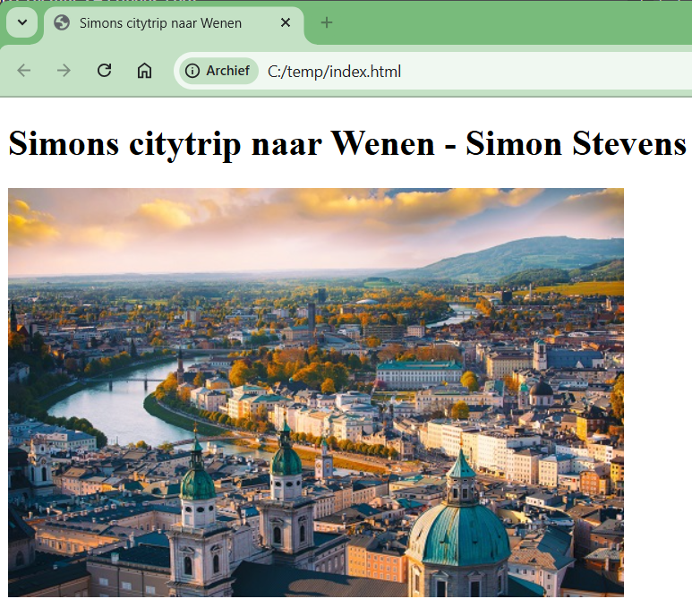Select the 'Simons citytrip naar Wenen' tab
The width and height of the screenshot is (692, 616).
click(x=161, y=23)
